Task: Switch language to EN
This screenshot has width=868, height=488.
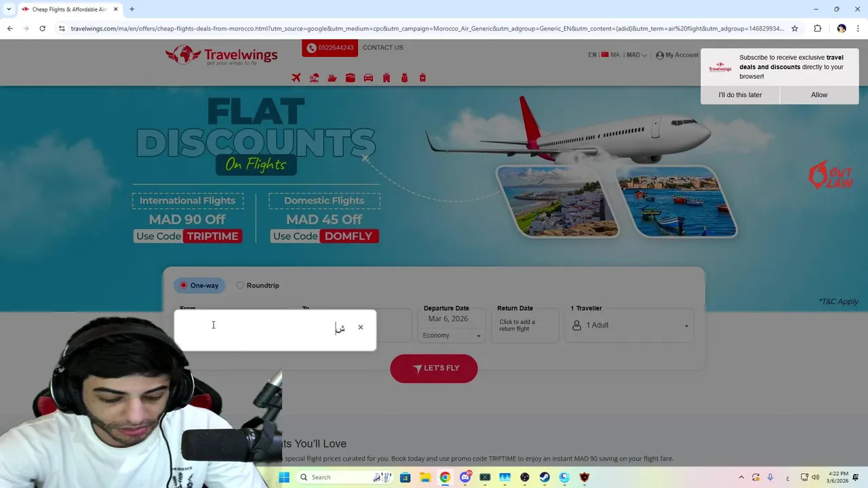Action: tap(592, 55)
